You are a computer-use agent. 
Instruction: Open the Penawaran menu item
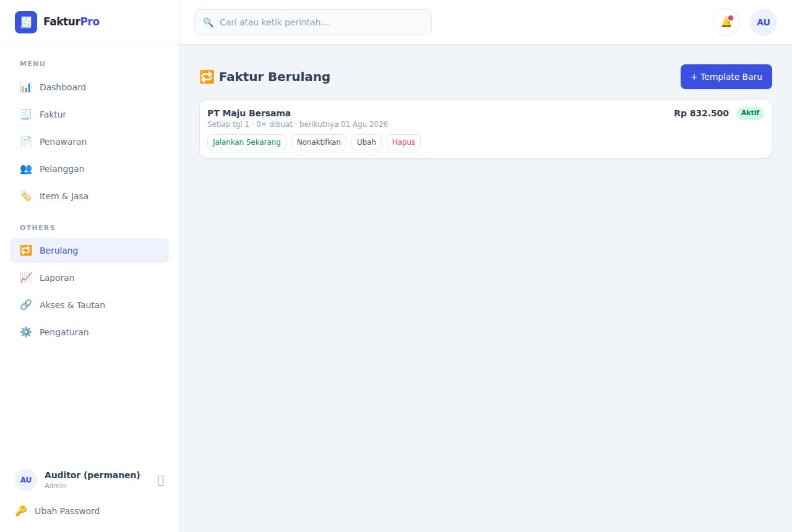click(x=89, y=142)
